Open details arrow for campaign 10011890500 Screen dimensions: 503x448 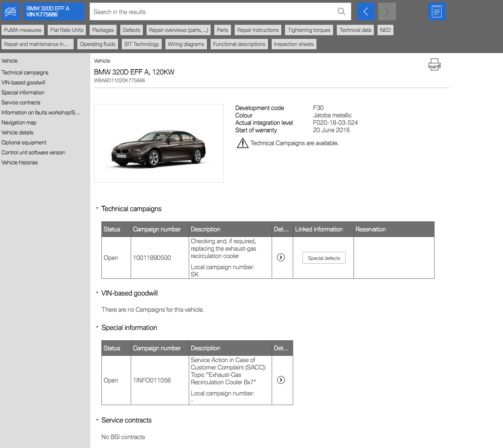click(281, 257)
